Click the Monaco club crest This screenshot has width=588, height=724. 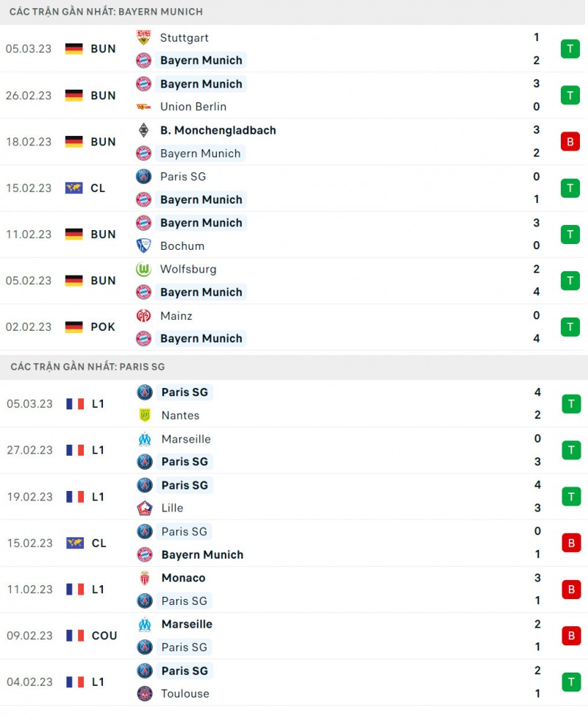point(145,578)
